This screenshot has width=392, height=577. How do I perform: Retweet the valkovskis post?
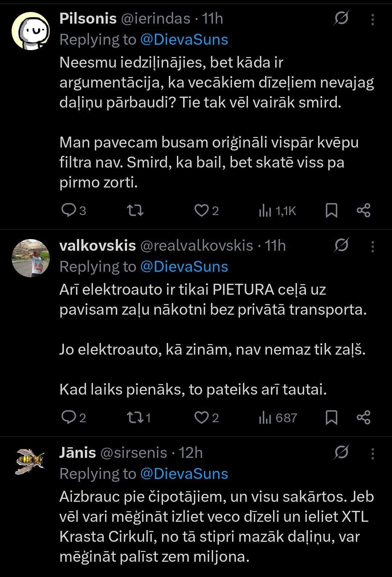135,418
